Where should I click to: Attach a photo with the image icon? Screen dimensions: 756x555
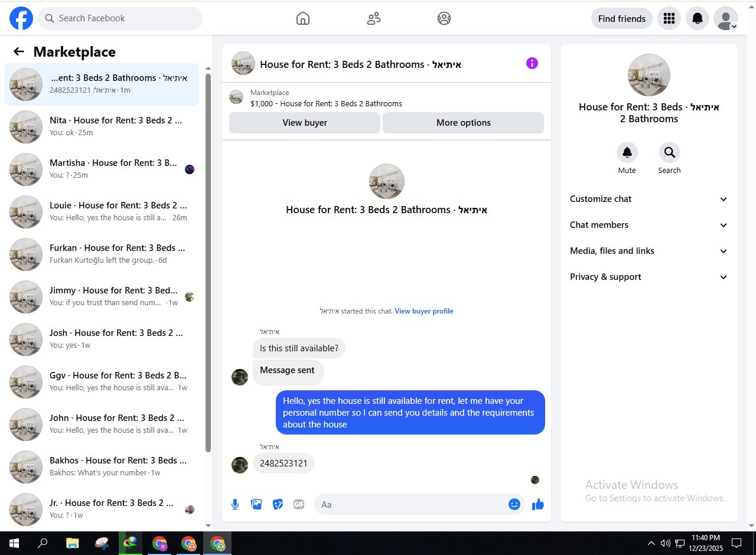click(x=256, y=504)
